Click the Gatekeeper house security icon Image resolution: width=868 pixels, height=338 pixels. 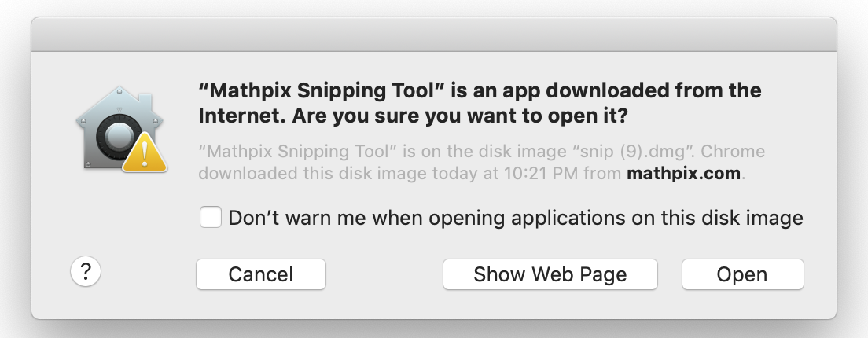[x=121, y=128]
